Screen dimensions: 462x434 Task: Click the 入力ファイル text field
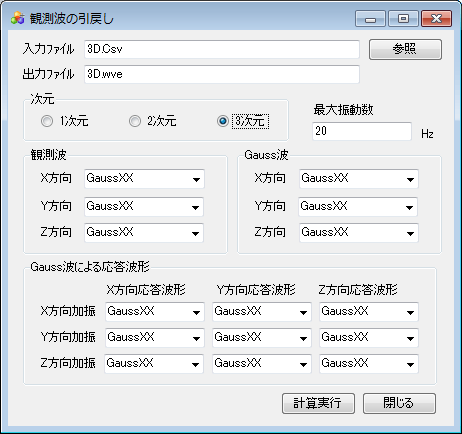tap(222, 49)
